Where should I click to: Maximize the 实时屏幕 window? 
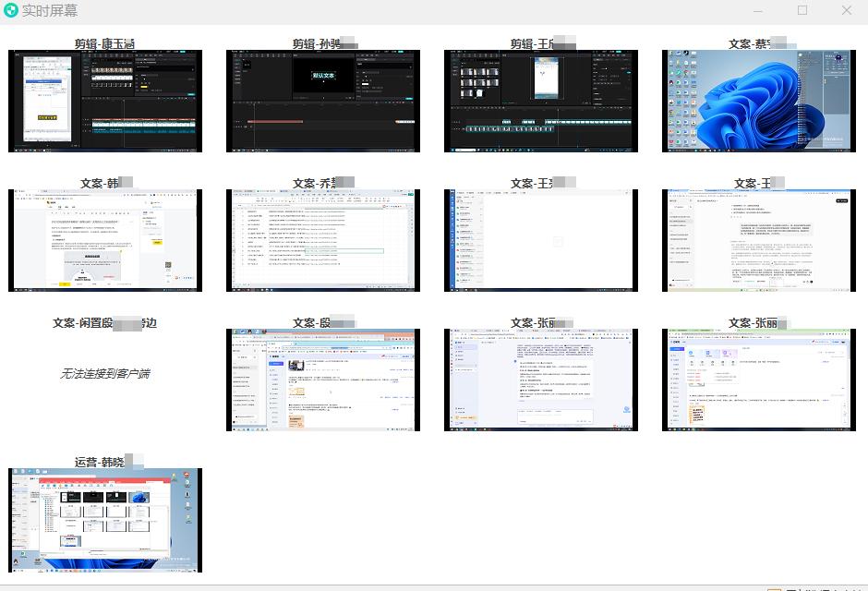click(x=802, y=10)
